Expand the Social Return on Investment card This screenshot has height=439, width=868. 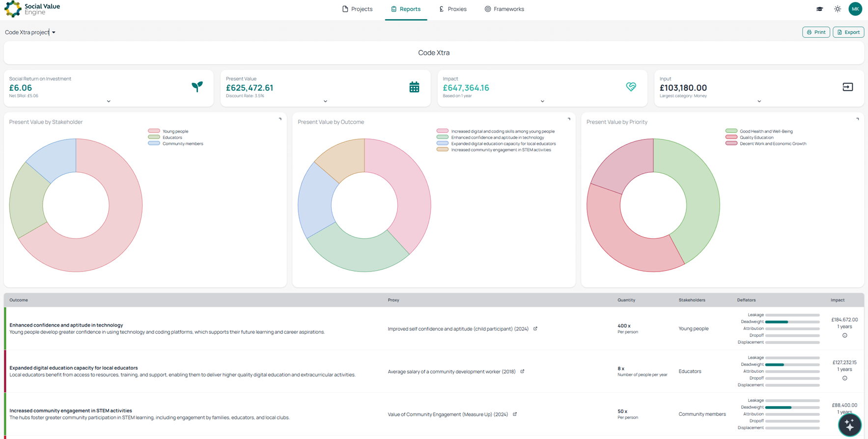[x=109, y=101]
